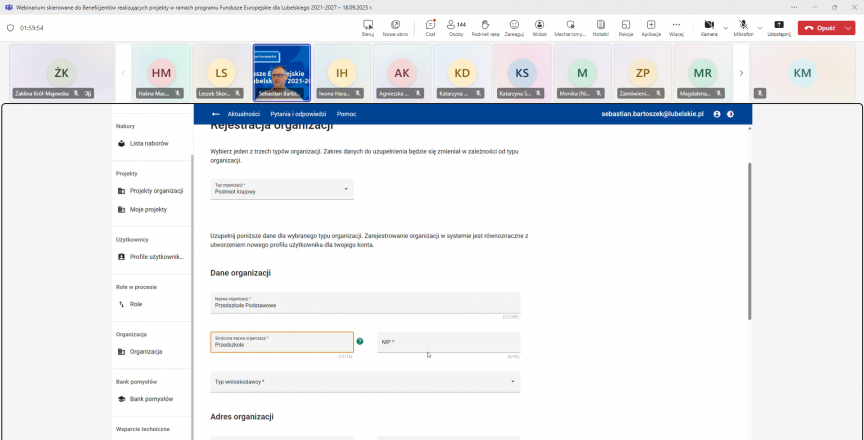Open Mechanizmy tools in the meeting bar
Screen dimensions: 864x440
[x=570, y=28]
